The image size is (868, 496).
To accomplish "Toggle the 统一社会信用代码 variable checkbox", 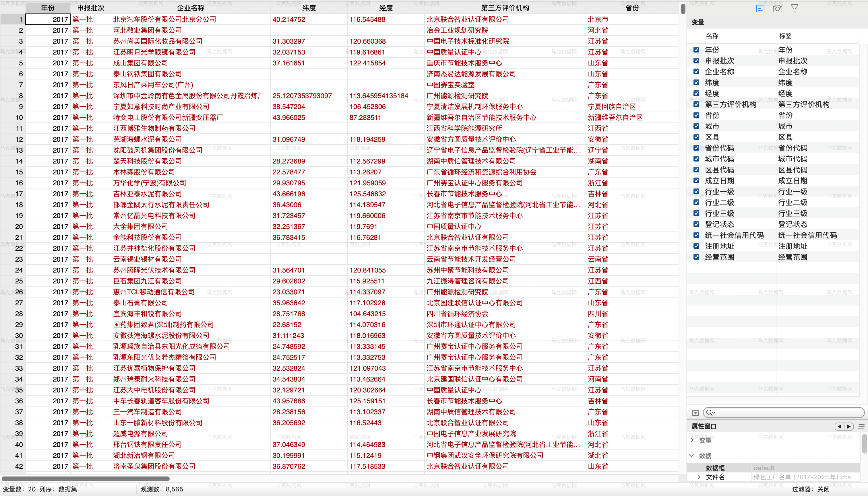I will (696, 235).
